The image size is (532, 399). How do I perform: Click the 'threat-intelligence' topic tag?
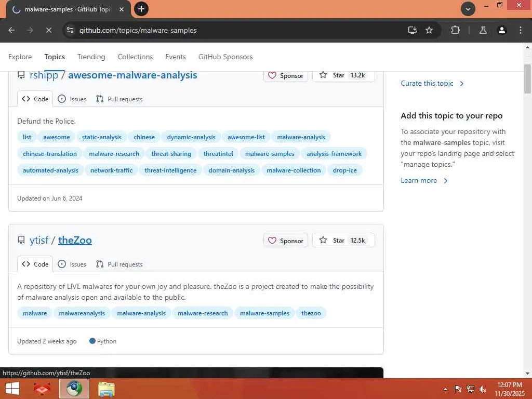pyautogui.click(x=170, y=170)
